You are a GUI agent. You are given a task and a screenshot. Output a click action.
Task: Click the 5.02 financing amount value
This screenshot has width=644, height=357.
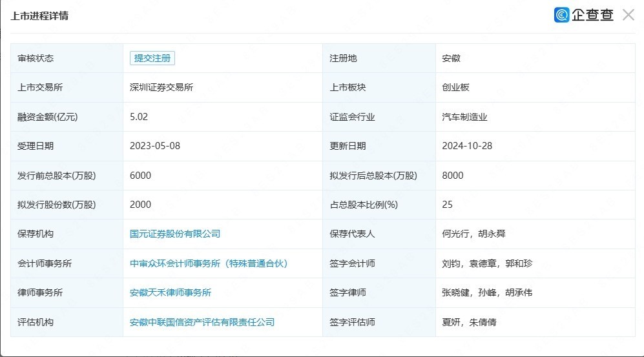139,117
